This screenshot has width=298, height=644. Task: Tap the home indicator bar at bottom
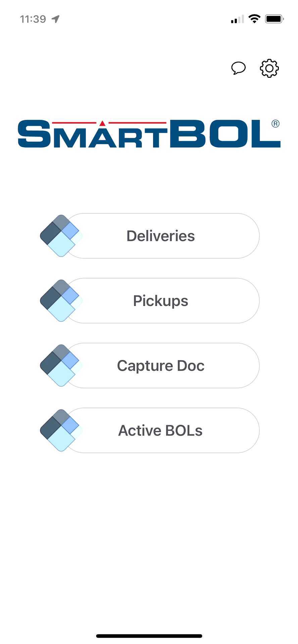point(149,634)
